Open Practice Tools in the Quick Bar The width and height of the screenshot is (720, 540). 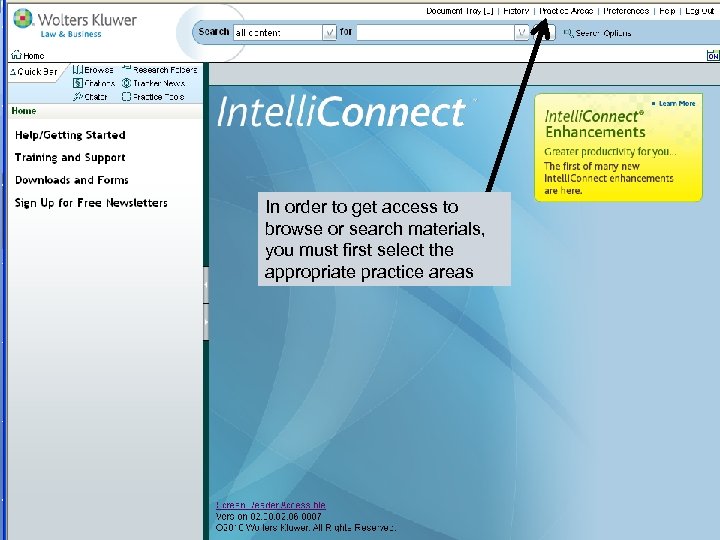153,97
